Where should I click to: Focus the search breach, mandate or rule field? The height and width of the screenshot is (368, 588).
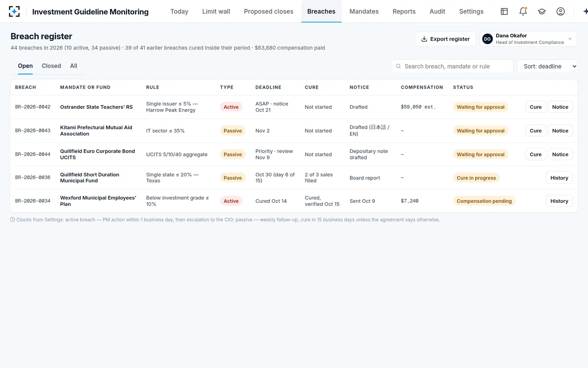click(452, 66)
